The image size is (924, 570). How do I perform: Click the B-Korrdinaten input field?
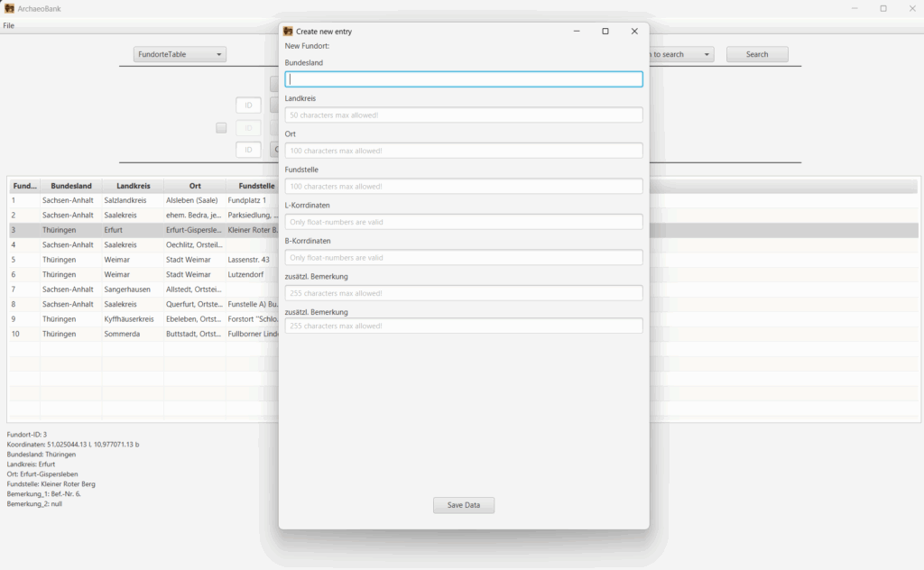pyautogui.click(x=464, y=258)
